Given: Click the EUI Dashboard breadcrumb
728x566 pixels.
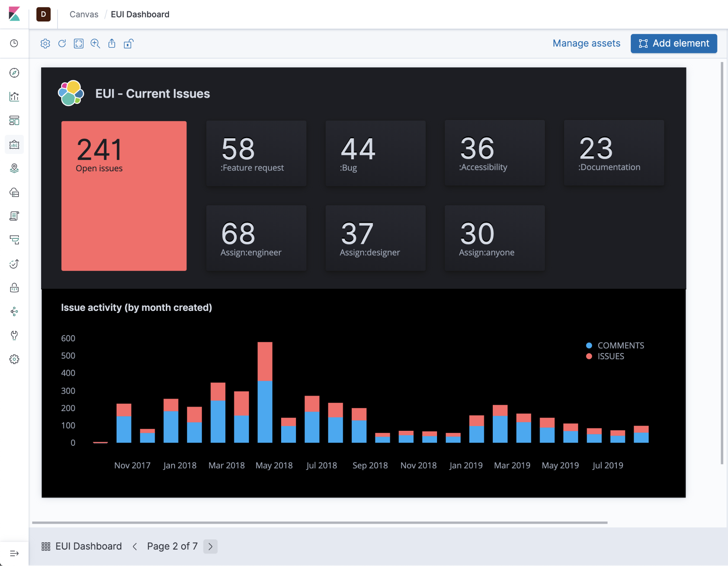Looking at the screenshot, I should point(140,14).
